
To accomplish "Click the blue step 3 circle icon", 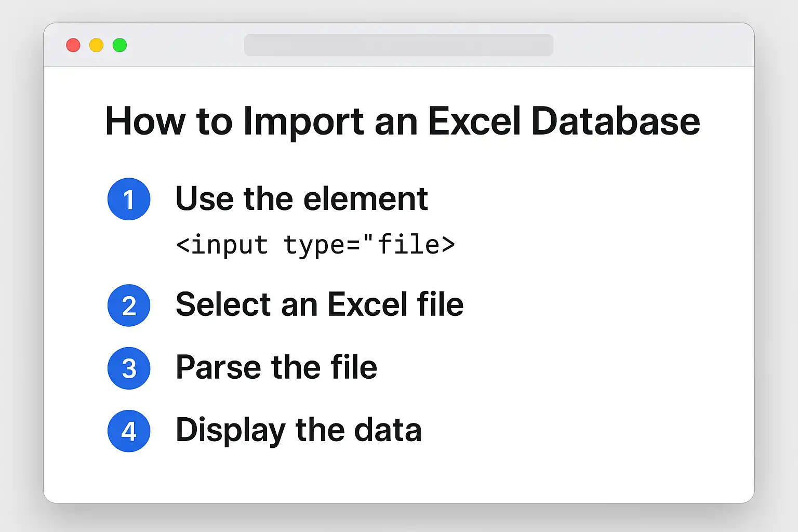I will click(x=129, y=368).
